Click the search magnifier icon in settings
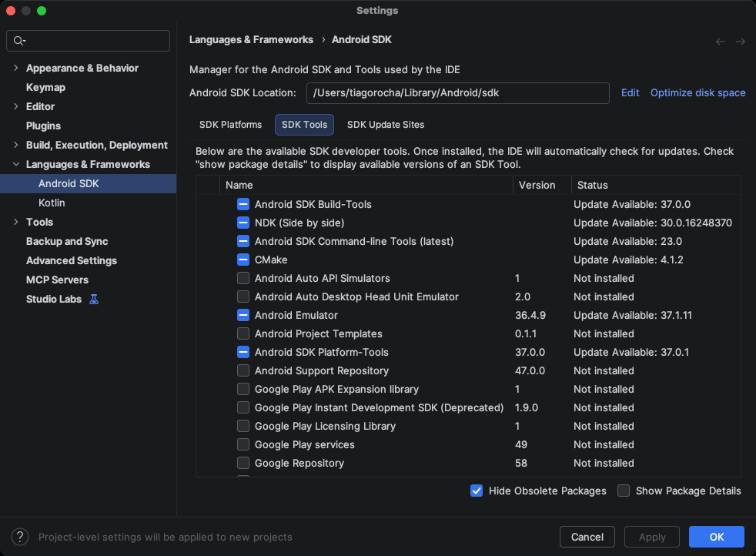 coord(18,41)
